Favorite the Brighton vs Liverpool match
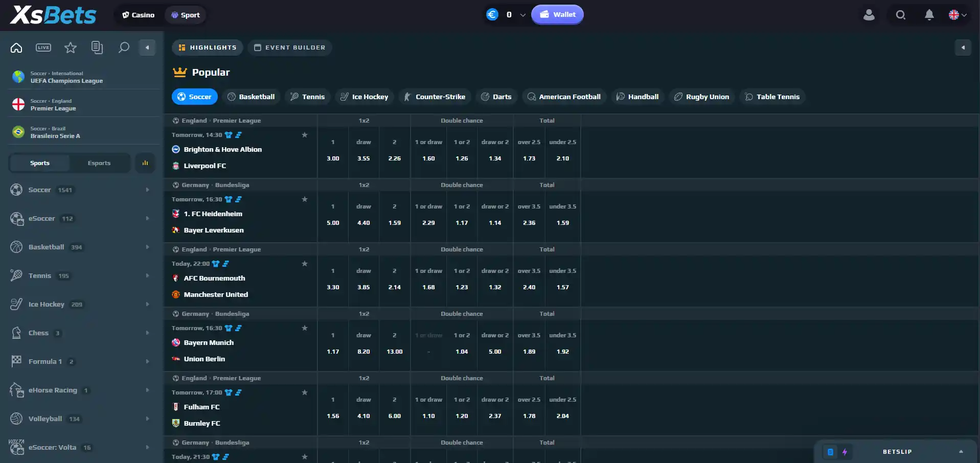Viewport: 980px width, 463px height. 305,135
